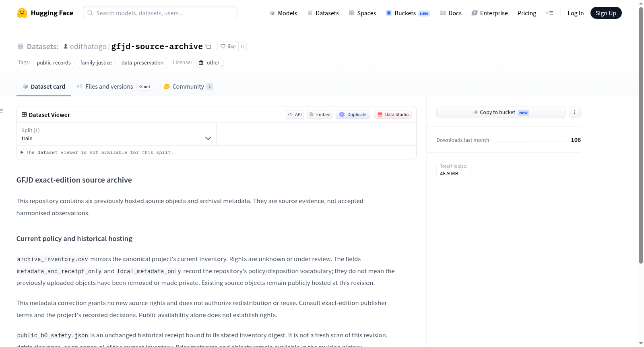Click the 'archive_inventory.csv' code text
Screen dimensions: 644x347
[52, 259]
